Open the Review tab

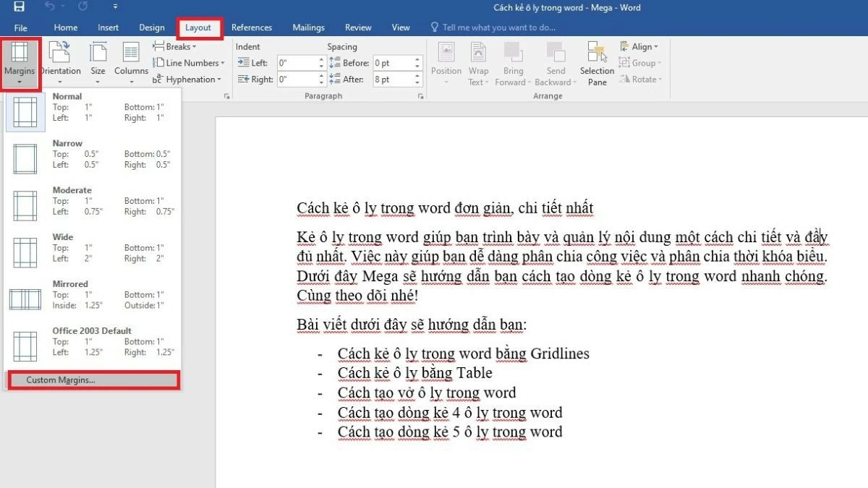click(357, 27)
